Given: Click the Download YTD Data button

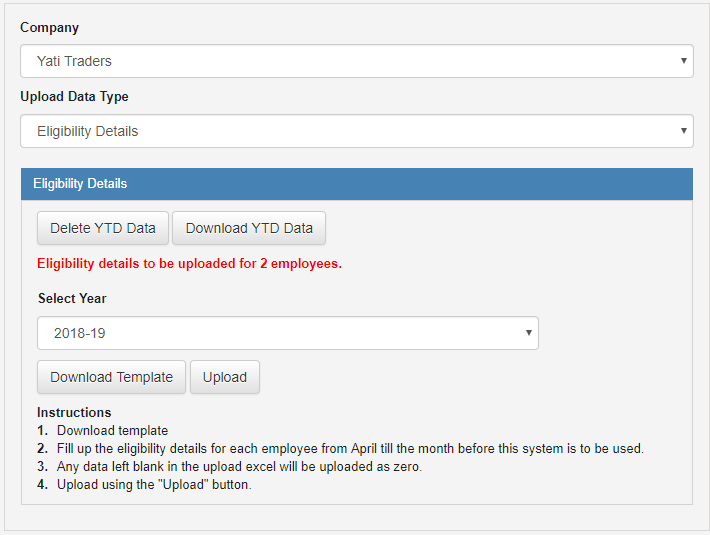Looking at the screenshot, I should (249, 228).
